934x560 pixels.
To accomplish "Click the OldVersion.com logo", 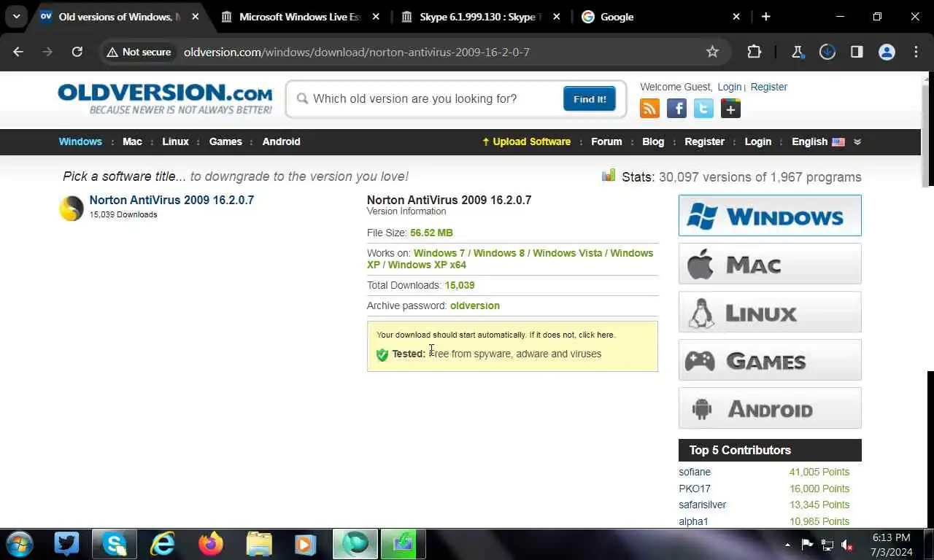I will [x=165, y=98].
